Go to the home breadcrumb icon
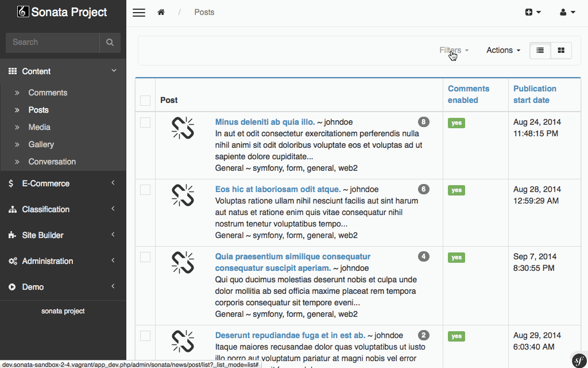 (161, 12)
